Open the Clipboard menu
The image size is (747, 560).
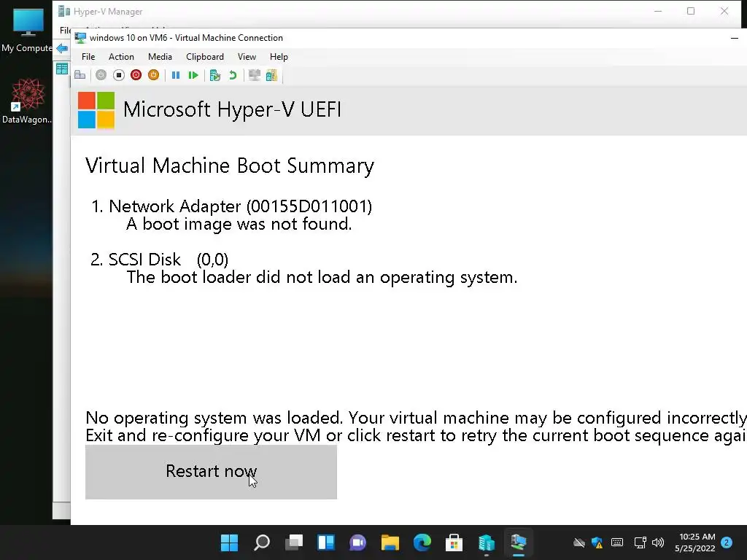pyautogui.click(x=205, y=57)
